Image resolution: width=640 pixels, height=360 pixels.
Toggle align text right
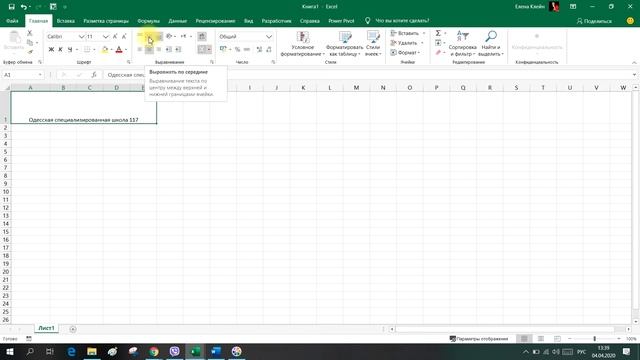tap(159, 49)
